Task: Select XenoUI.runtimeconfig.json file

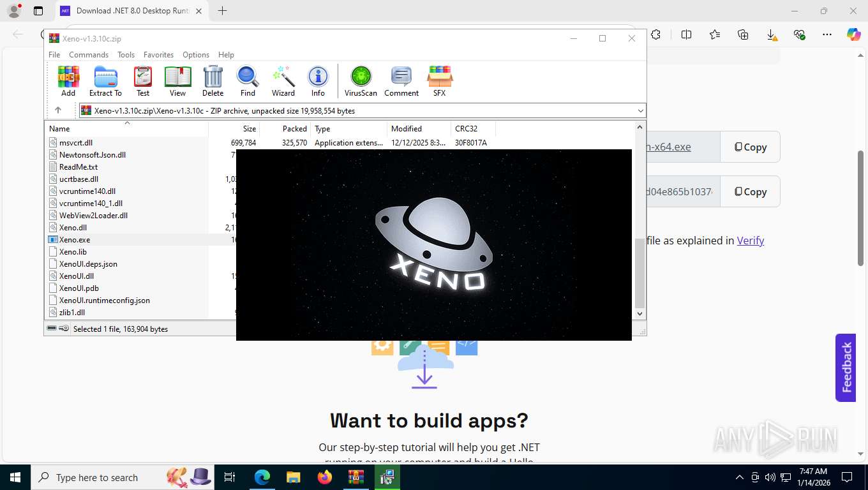Action: click(x=104, y=301)
